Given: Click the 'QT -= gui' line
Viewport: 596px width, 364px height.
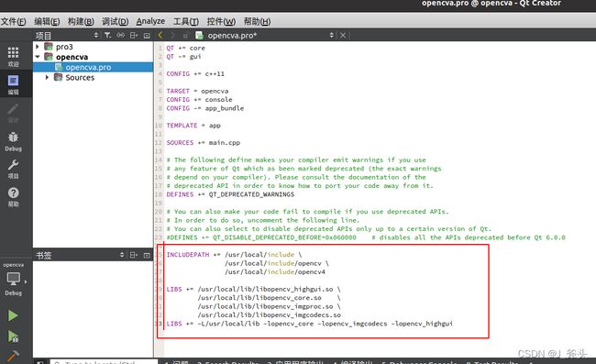Looking at the screenshot, I should tap(183, 57).
